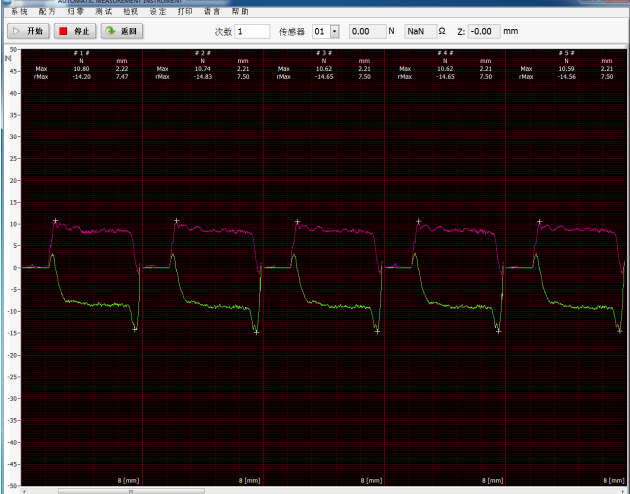Focus the 次数 count input field
Viewport: 630px width, 494px height.
click(252, 31)
